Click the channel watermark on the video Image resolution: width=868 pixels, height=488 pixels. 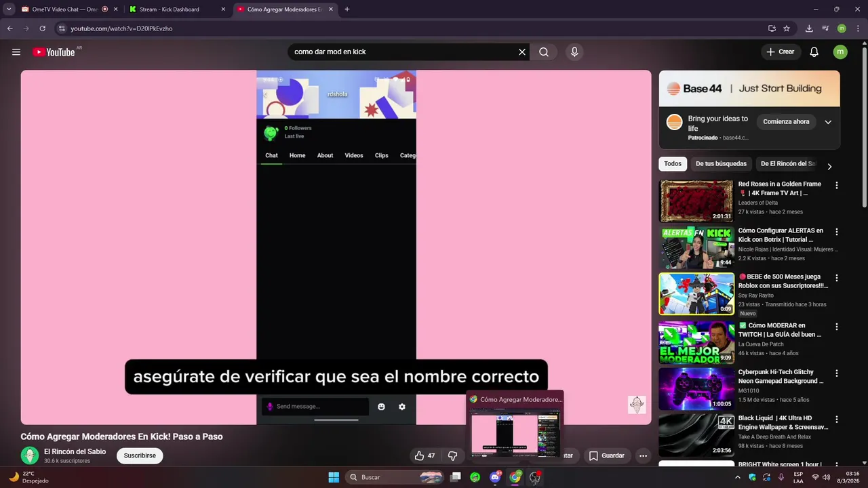(637, 405)
